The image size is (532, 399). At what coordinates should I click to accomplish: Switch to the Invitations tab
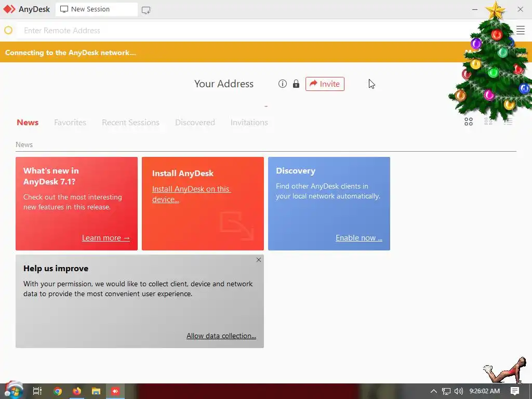pos(249,123)
